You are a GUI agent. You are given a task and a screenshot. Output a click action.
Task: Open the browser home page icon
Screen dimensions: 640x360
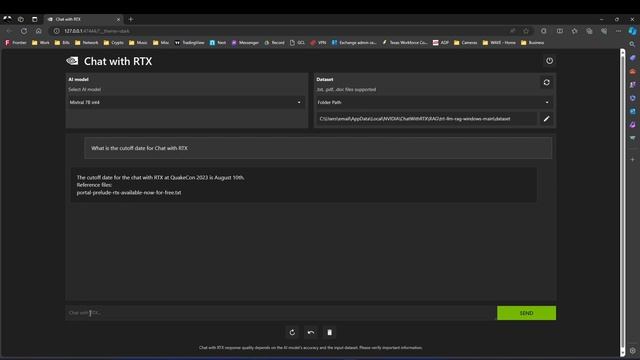38,31
